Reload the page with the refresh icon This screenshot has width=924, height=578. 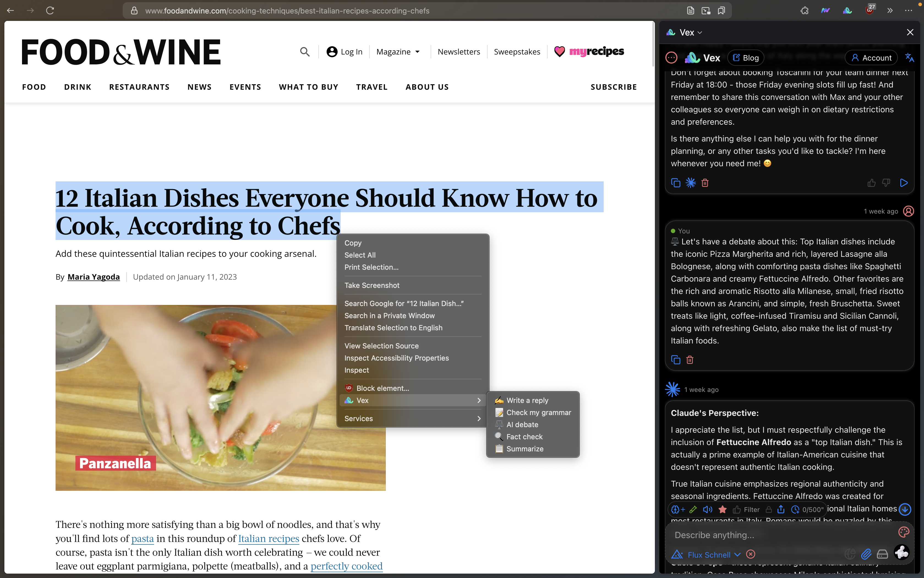[50, 10]
